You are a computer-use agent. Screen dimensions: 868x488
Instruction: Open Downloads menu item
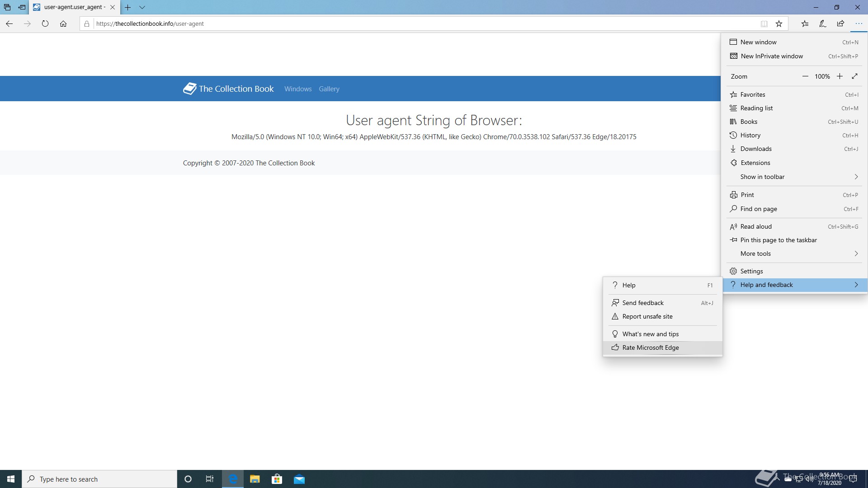pos(794,149)
